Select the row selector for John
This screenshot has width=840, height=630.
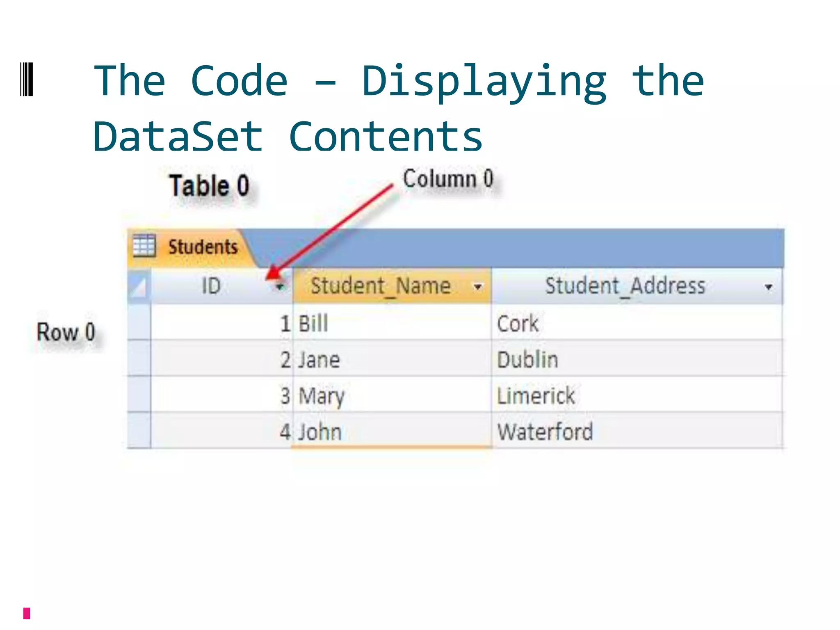tap(139, 430)
